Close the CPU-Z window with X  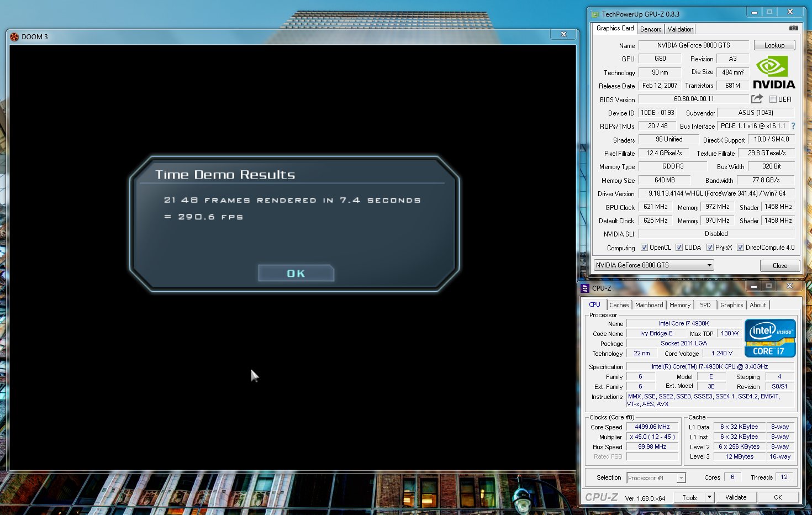[789, 286]
